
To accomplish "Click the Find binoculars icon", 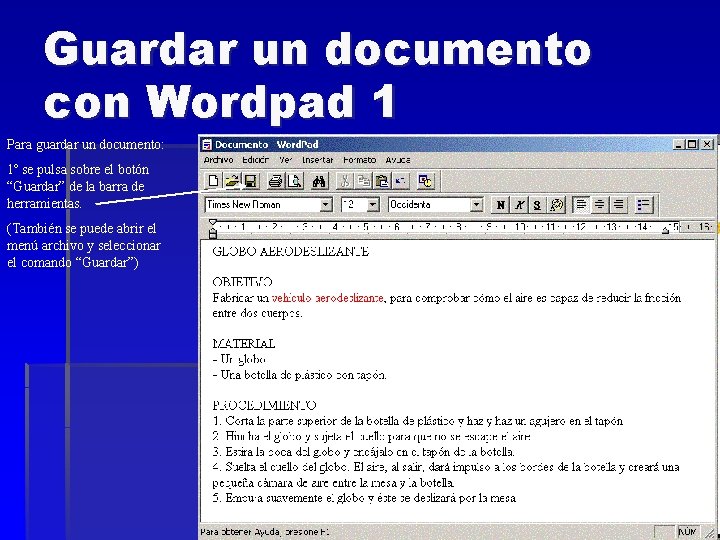I will tap(319, 181).
